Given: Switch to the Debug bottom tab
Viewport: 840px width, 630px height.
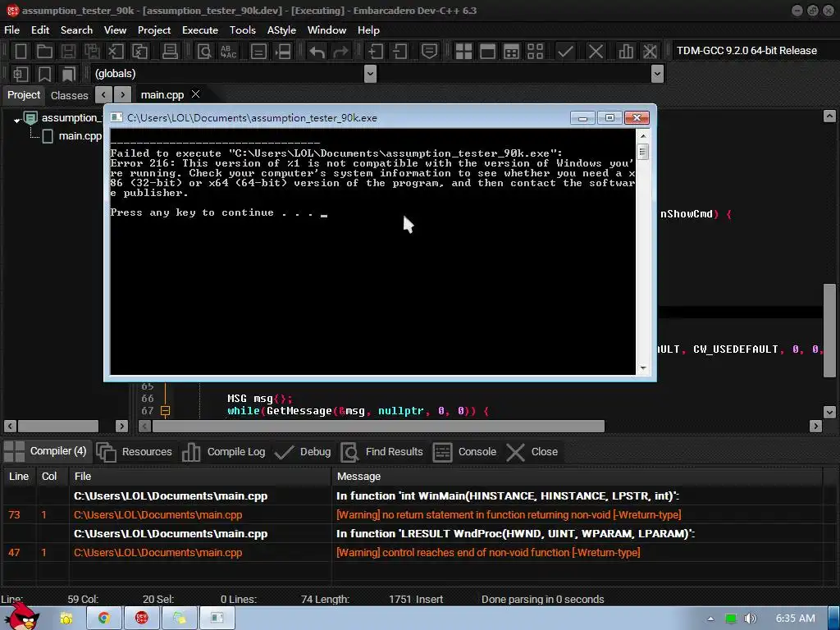Looking at the screenshot, I should (304, 452).
